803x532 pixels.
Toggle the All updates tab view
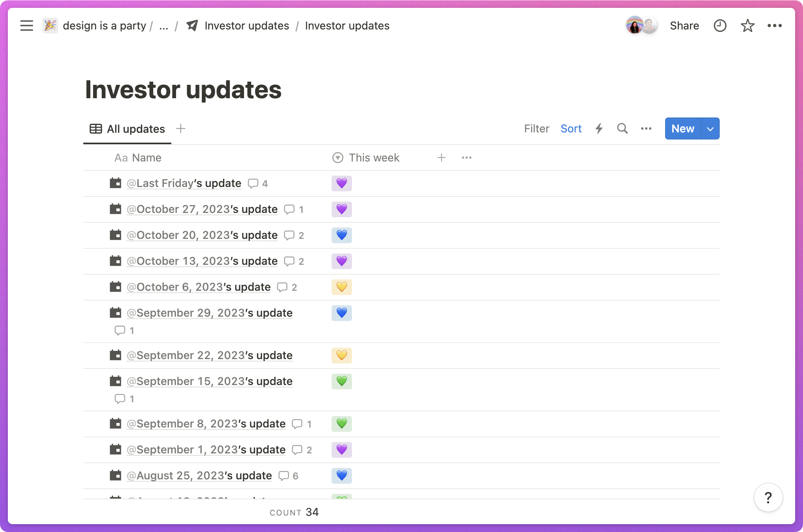(x=127, y=129)
